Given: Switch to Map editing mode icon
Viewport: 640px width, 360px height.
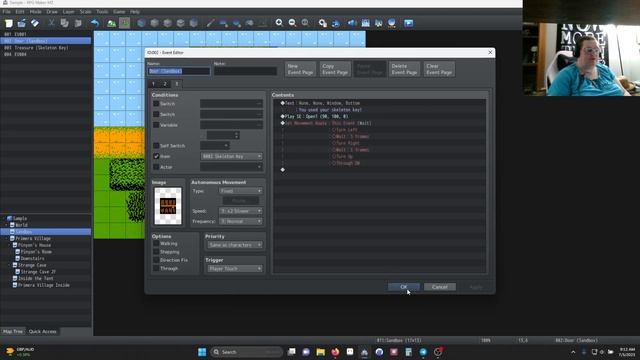Looking at the screenshot, I should (111, 23).
